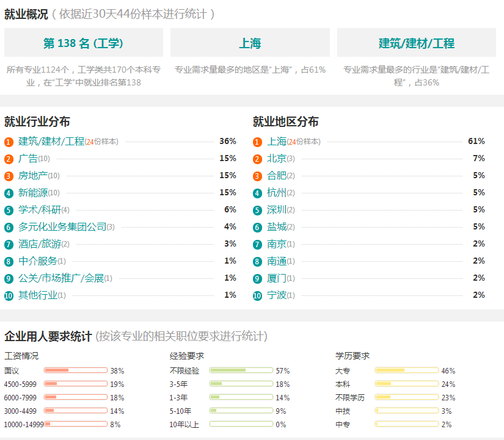Viewport: 504px width, 440px height.
Task: Click the 上海 region link in the list
Action: click(277, 142)
